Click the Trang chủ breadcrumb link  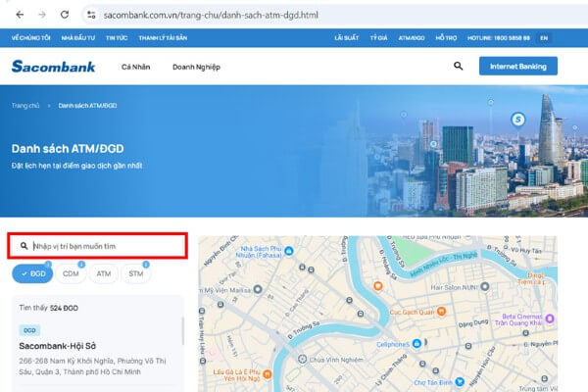point(25,106)
